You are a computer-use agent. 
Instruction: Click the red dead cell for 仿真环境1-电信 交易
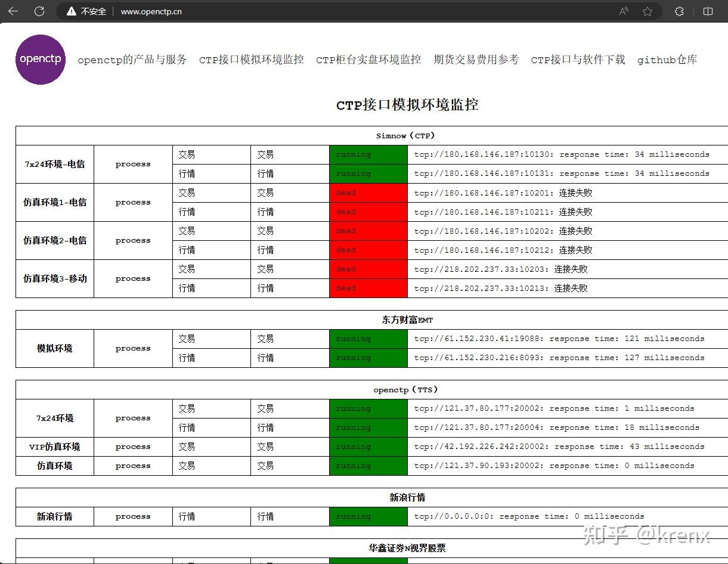[368, 193]
